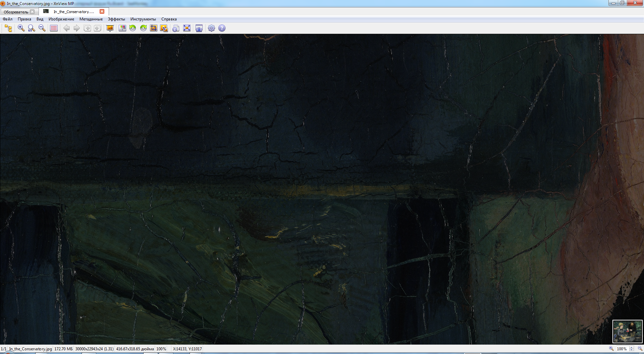Start the slideshow icon

tap(110, 28)
